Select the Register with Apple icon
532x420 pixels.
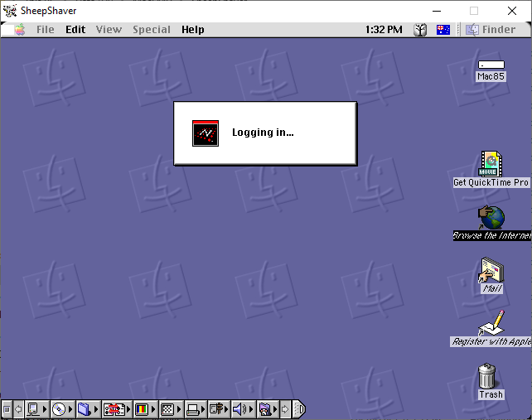pyautogui.click(x=491, y=323)
